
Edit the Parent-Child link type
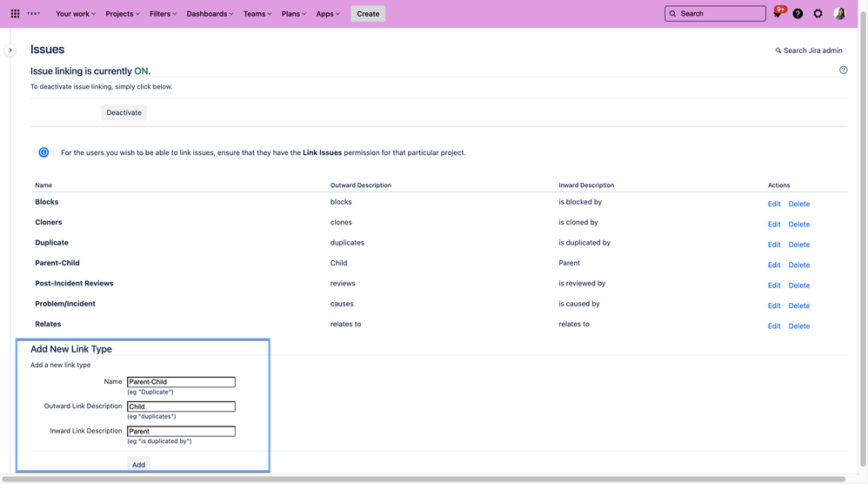point(774,266)
